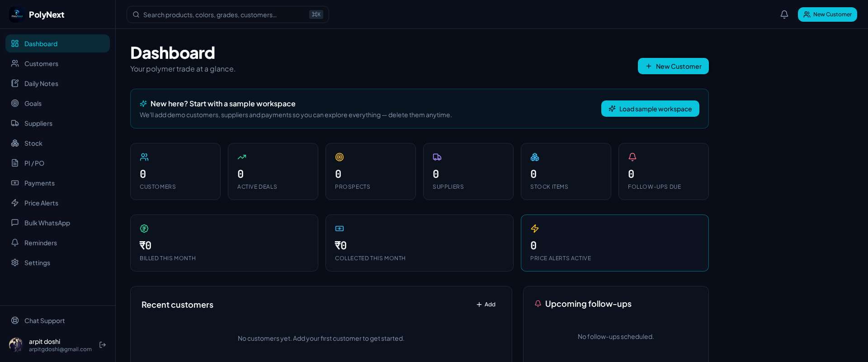Click Add in Recent customers panel
Image resolution: width=868 pixels, height=362 pixels.
point(486,305)
